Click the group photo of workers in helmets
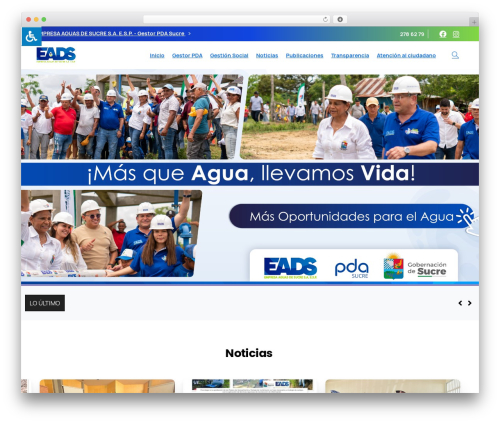 tap(111, 233)
